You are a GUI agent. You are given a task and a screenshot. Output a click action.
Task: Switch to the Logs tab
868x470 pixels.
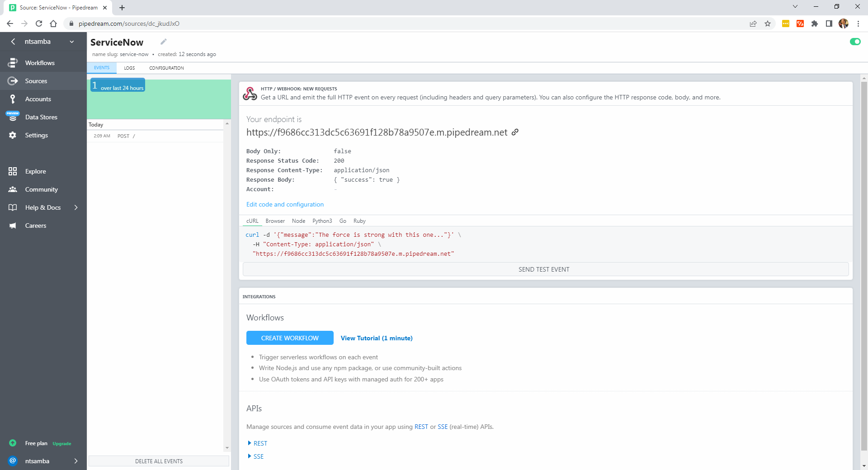point(129,68)
